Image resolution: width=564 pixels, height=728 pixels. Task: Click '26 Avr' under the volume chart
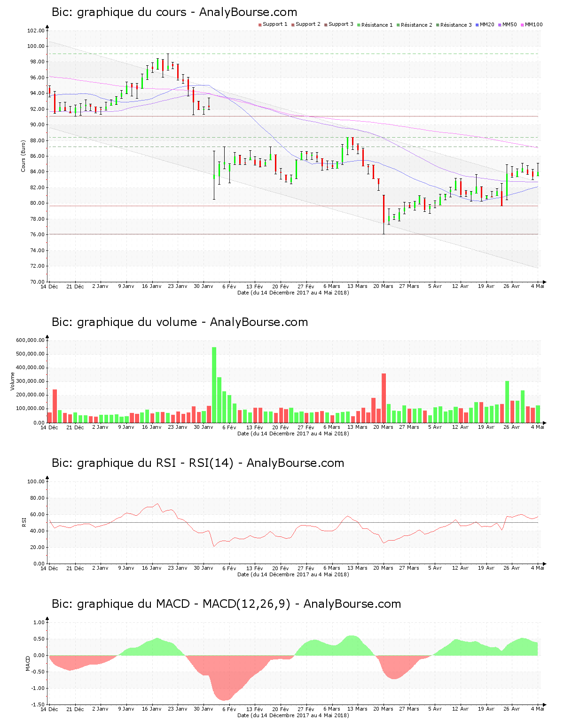click(x=512, y=427)
